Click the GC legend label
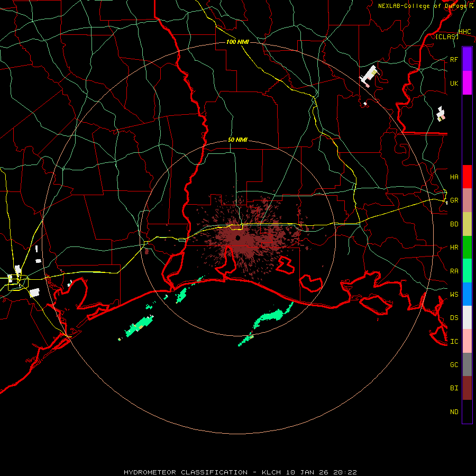This screenshot has width=476, height=476. [454, 364]
